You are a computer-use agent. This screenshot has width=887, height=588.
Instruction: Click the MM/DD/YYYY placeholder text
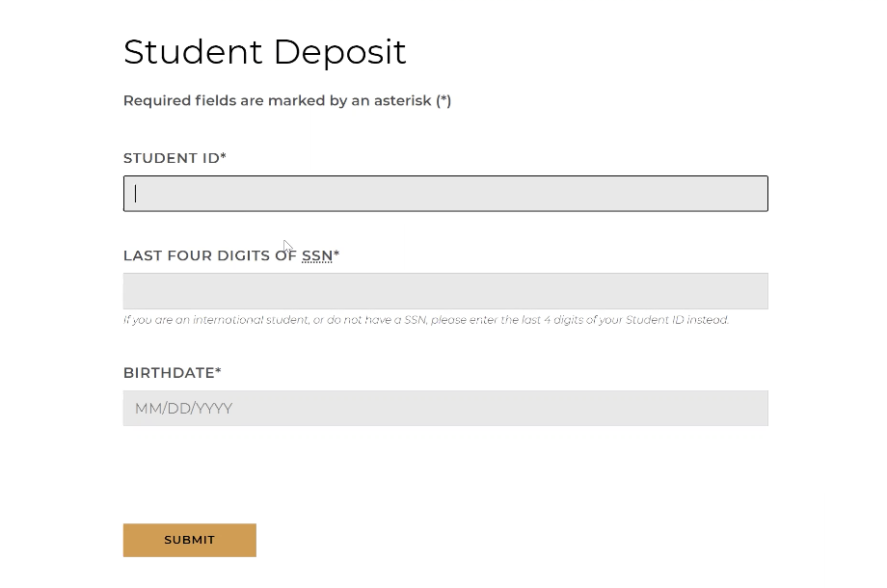(183, 409)
